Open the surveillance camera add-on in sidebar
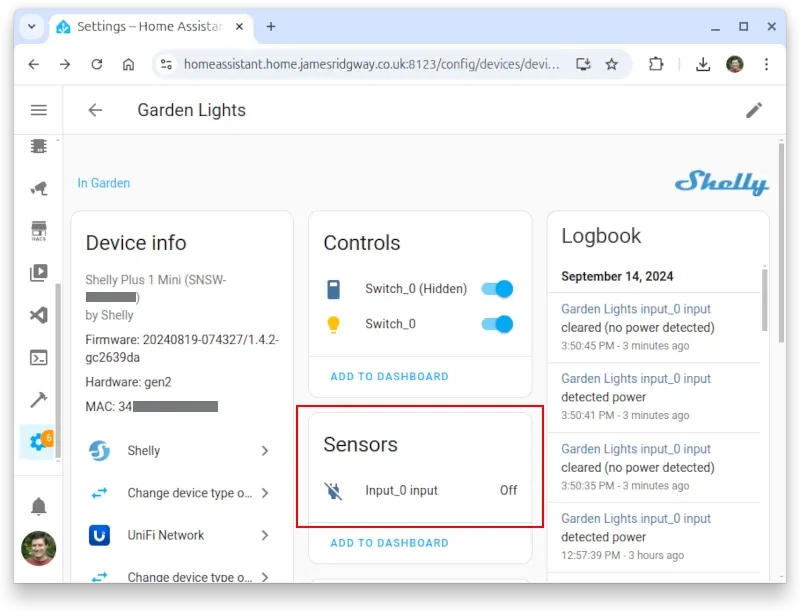Screen dimensions: 800x611 pos(38,188)
